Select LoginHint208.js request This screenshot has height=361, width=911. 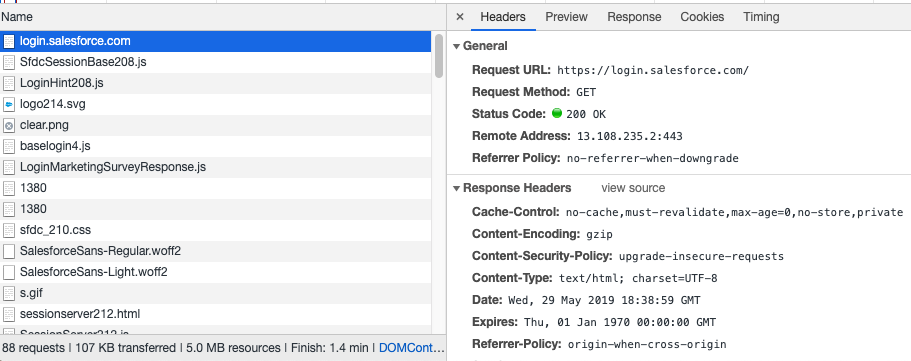216,83
